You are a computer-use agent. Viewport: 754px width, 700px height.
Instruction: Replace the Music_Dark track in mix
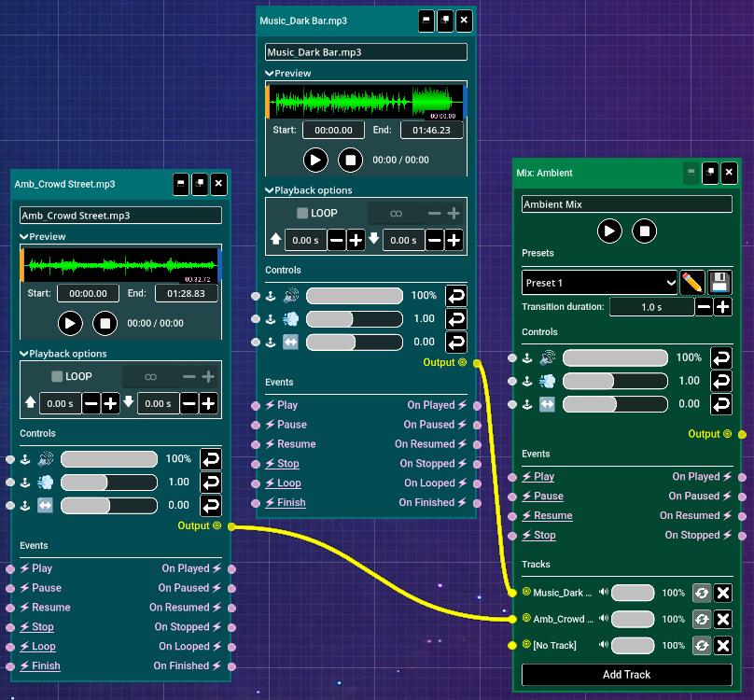(x=702, y=593)
